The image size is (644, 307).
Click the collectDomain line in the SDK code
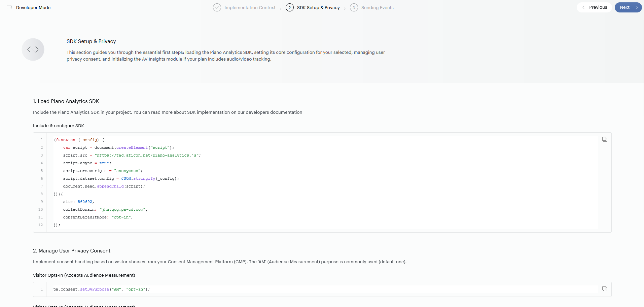point(105,209)
